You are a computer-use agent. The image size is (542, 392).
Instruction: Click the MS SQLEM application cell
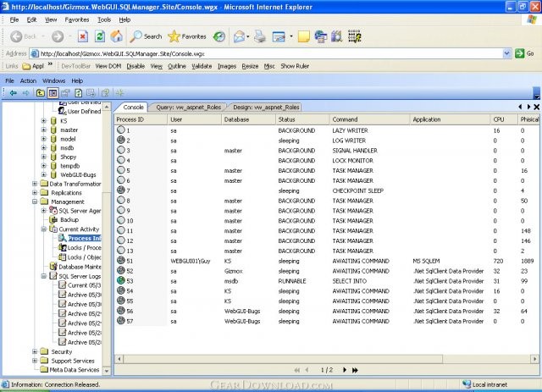(x=426, y=261)
